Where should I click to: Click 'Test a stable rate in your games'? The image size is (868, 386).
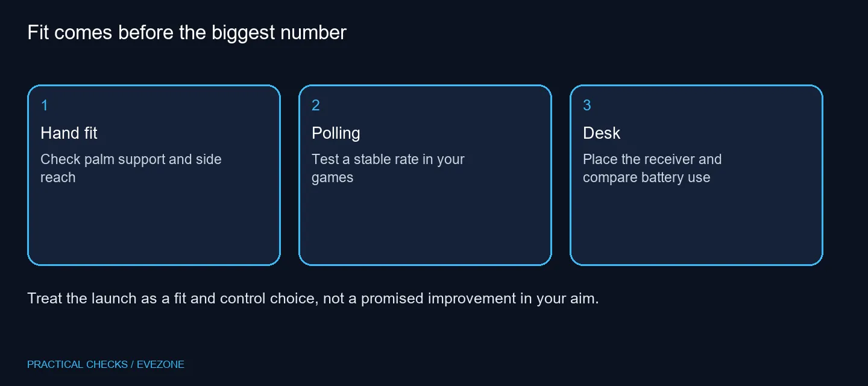coord(388,168)
